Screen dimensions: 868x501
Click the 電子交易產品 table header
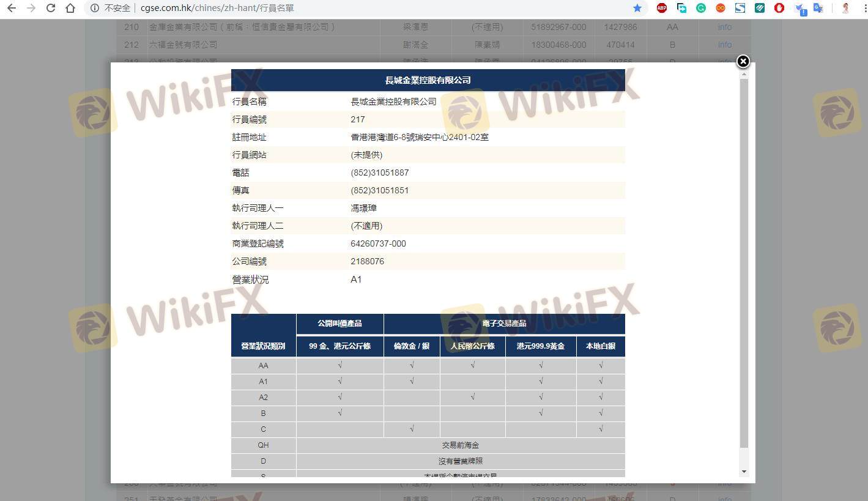tap(504, 324)
